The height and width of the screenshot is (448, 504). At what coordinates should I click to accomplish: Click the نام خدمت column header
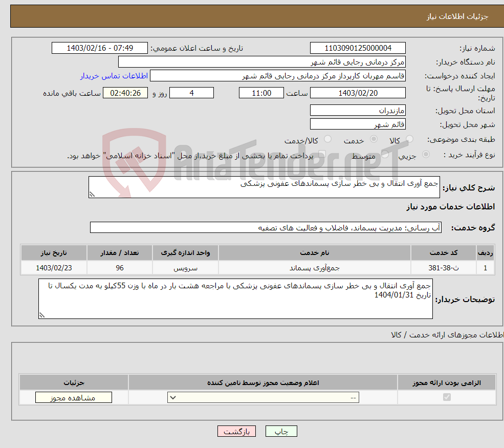[x=314, y=253]
